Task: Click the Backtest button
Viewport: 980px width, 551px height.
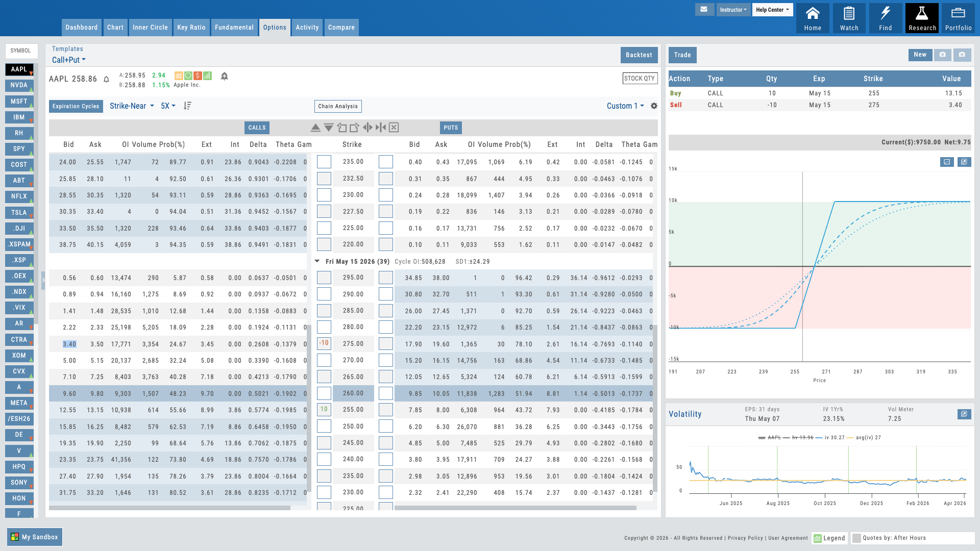Action: [639, 55]
